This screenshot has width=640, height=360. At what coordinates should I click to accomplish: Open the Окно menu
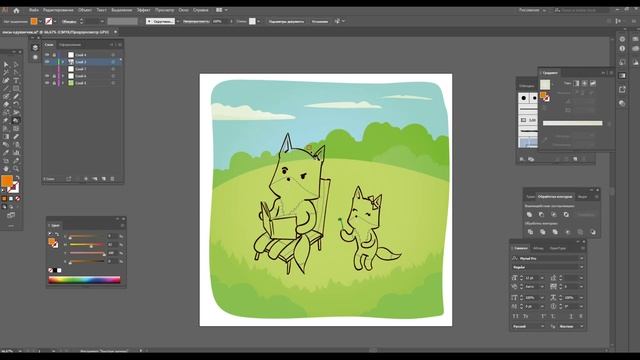pos(184,10)
